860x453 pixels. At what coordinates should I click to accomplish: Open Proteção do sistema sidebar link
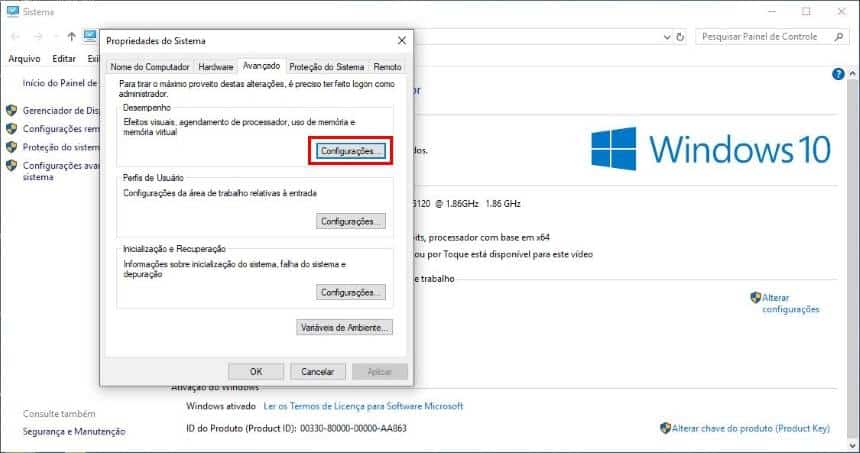click(x=61, y=147)
